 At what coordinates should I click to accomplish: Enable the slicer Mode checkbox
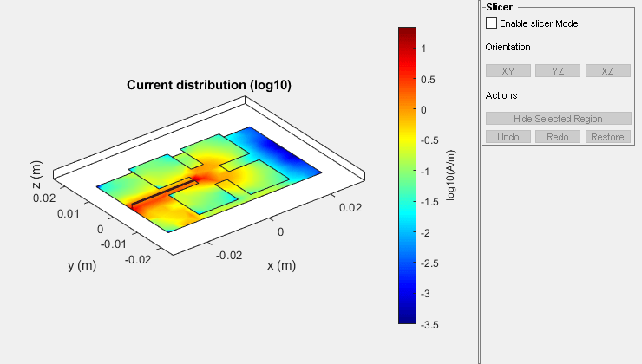coord(492,23)
